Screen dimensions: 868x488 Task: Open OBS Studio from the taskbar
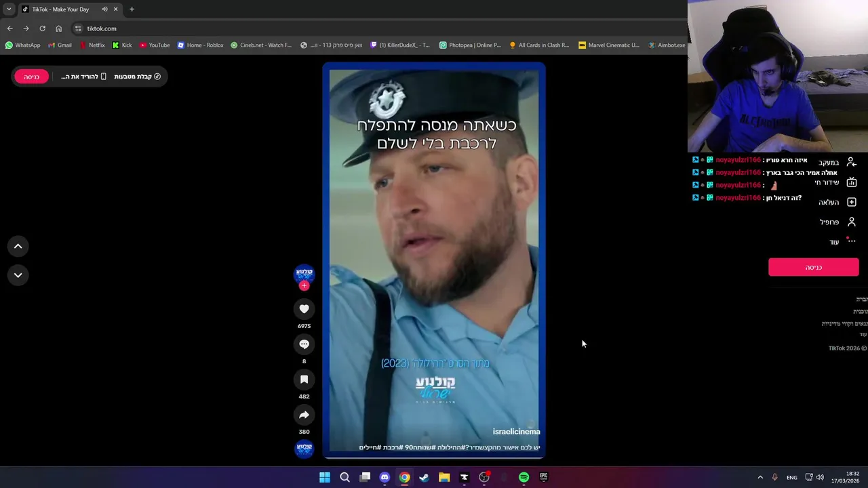484,477
